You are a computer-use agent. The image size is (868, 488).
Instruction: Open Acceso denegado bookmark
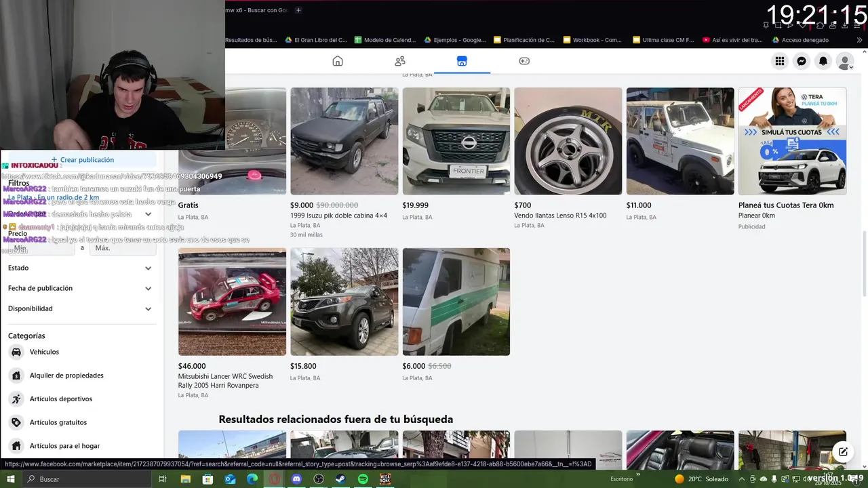[x=800, y=40]
